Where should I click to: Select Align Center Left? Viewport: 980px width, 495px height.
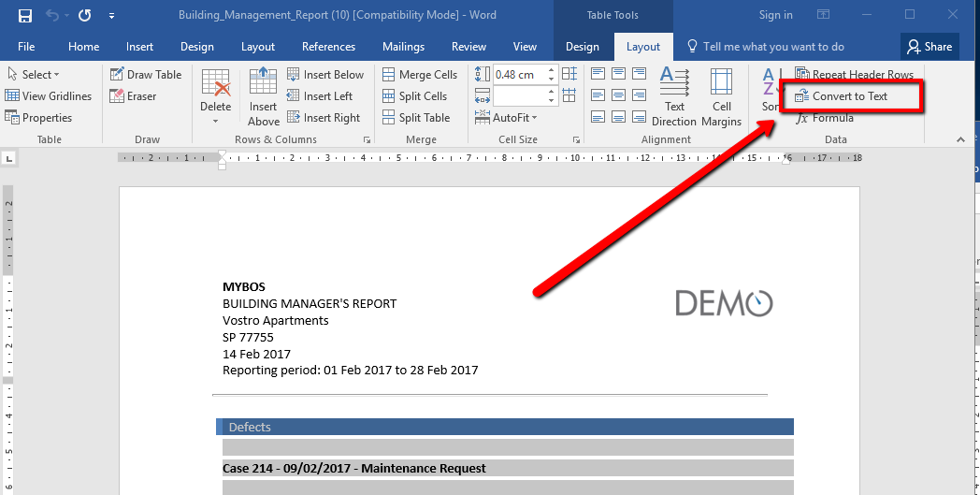click(x=598, y=95)
